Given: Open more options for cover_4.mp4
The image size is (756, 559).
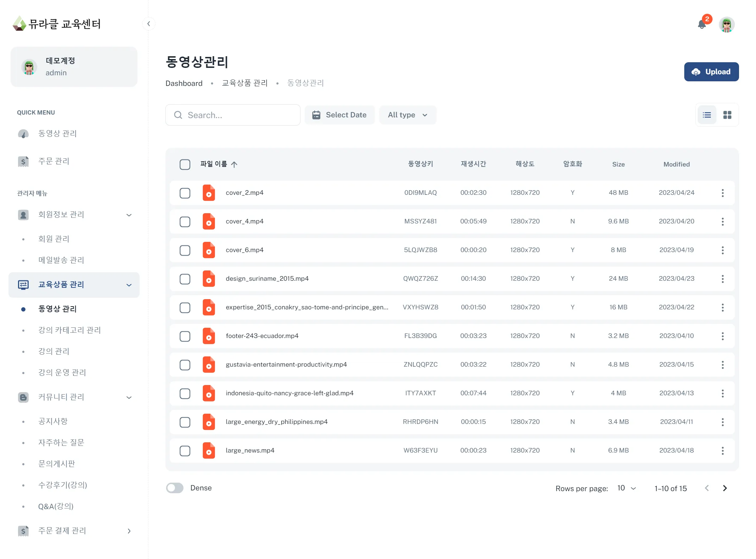Looking at the screenshot, I should (723, 221).
